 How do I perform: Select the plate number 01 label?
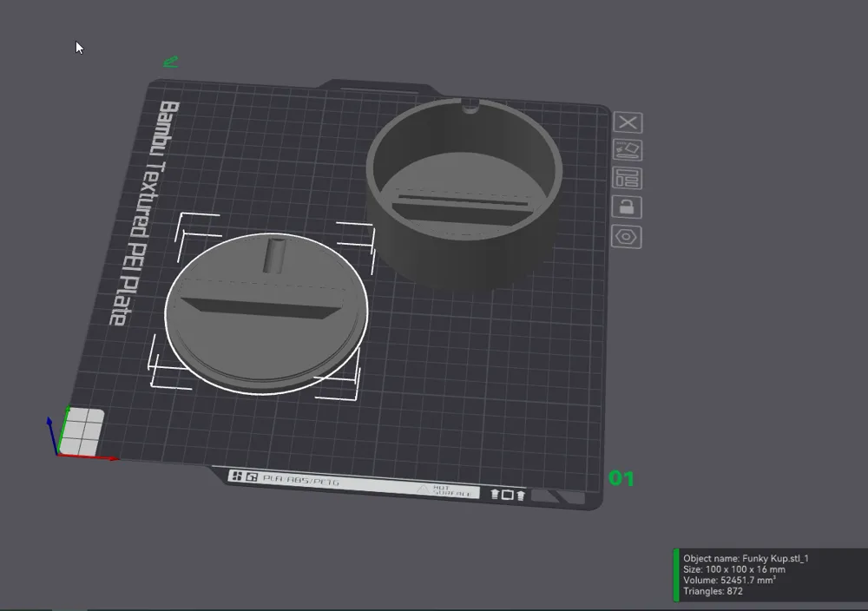(621, 478)
